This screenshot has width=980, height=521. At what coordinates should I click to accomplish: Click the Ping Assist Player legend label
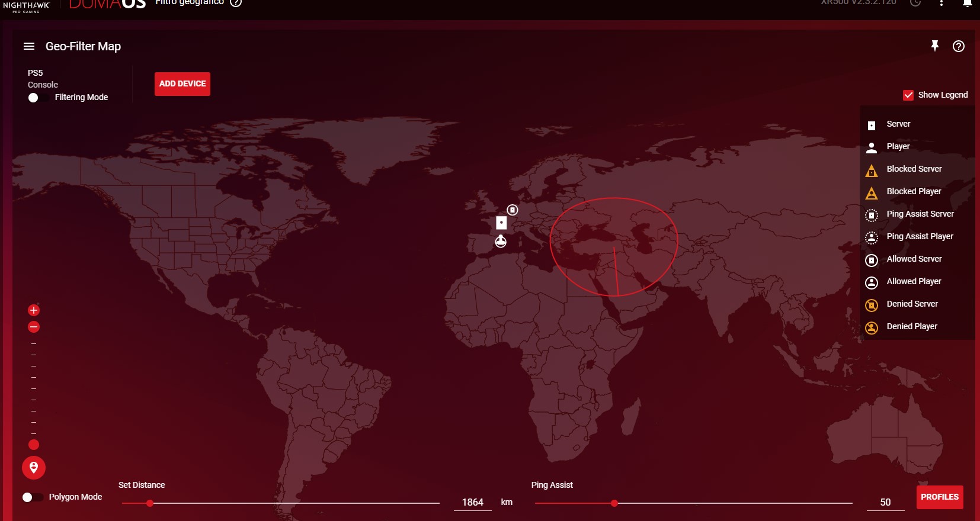coord(920,236)
